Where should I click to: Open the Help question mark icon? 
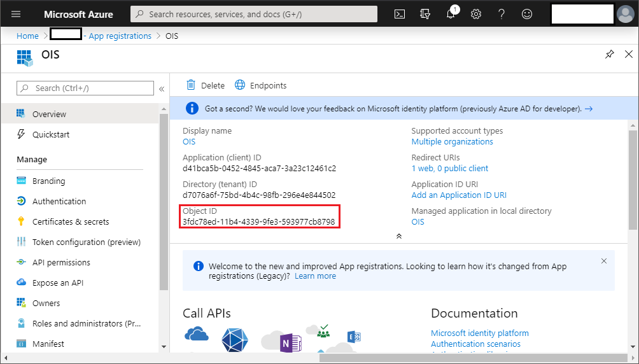502,14
